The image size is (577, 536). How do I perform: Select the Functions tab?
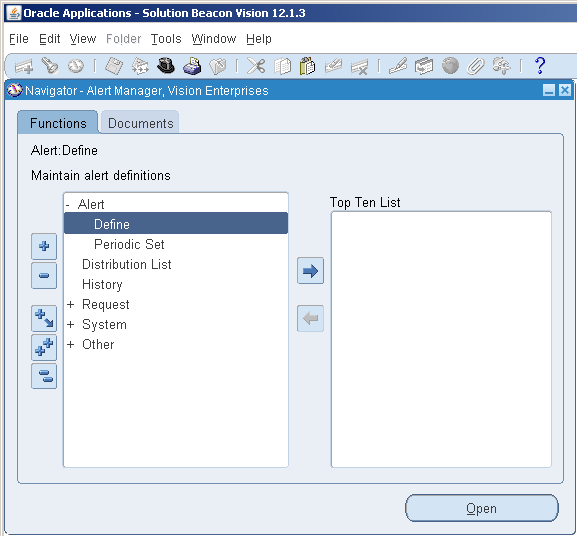coord(58,123)
